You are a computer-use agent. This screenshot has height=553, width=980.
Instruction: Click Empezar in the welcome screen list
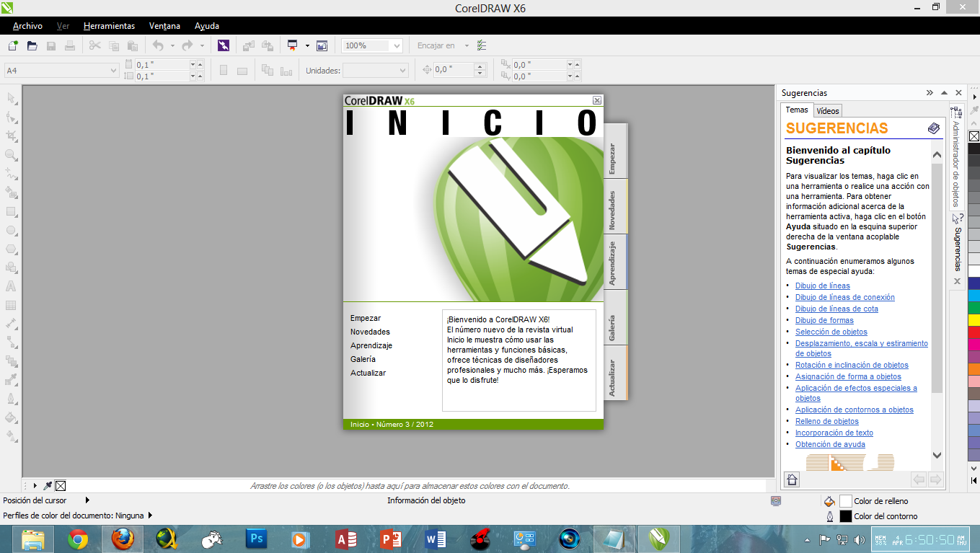point(366,318)
